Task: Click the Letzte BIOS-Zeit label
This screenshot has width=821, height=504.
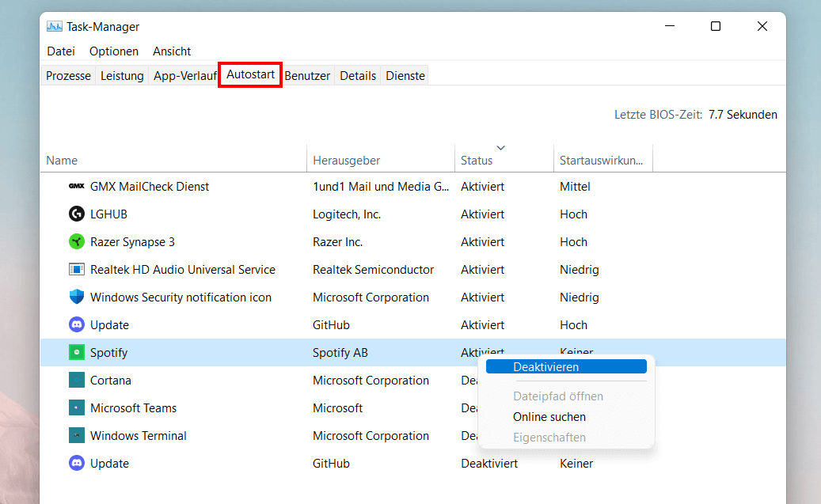Action: click(658, 115)
